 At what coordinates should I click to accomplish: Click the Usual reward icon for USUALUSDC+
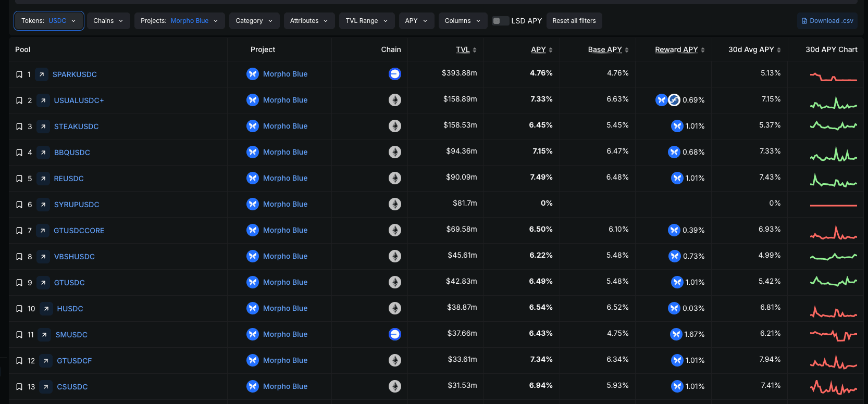pyautogui.click(x=674, y=100)
